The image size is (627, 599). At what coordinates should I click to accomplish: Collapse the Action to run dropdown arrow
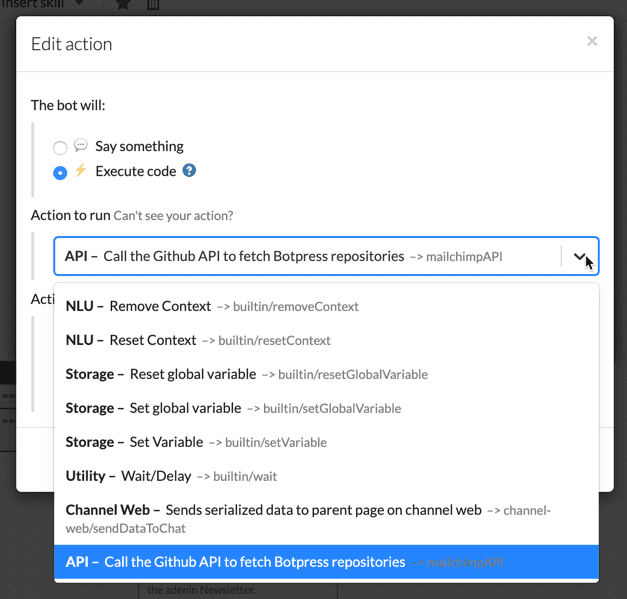tap(580, 256)
